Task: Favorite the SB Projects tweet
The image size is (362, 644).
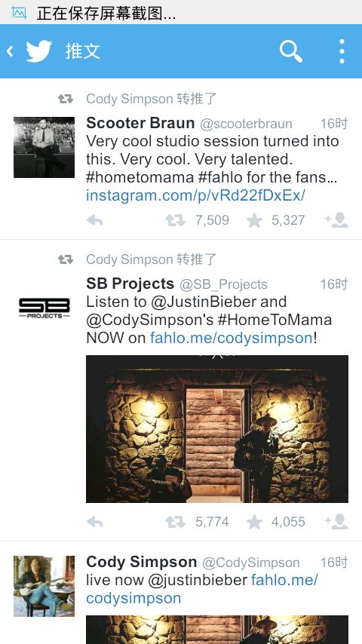Action: [254, 522]
